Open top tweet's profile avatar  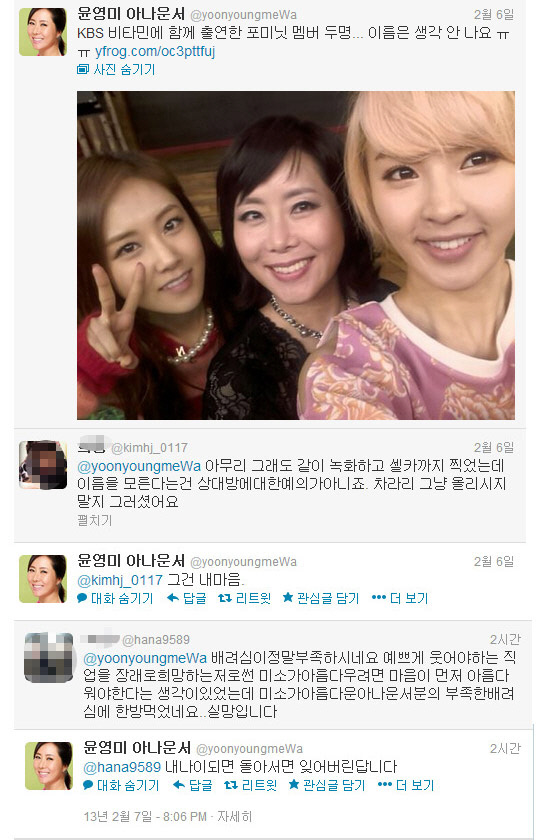point(43,32)
